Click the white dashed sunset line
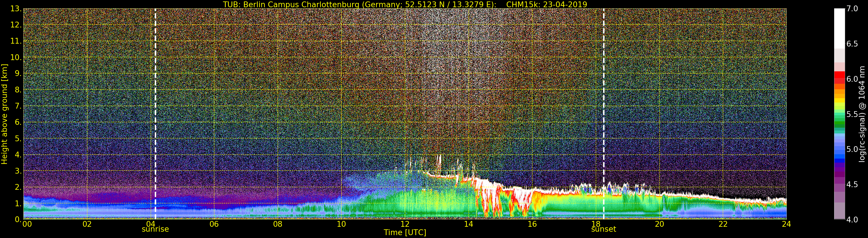This screenshot has width=868, height=238. click(x=603, y=114)
